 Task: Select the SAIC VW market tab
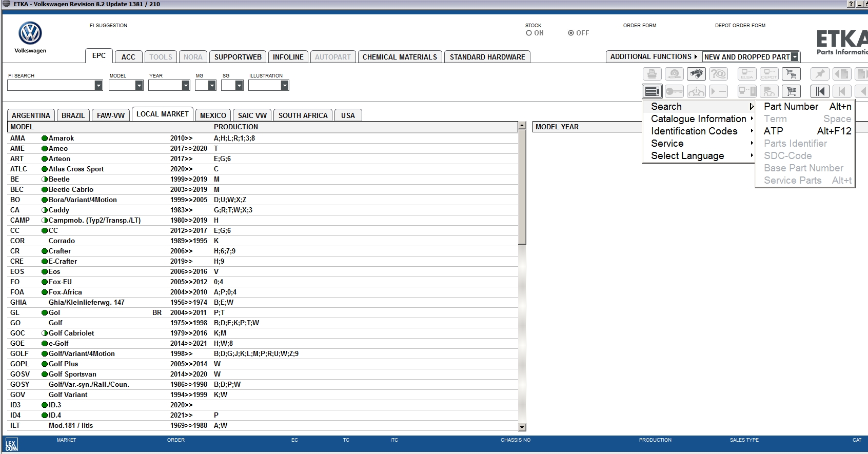pyautogui.click(x=252, y=115)
